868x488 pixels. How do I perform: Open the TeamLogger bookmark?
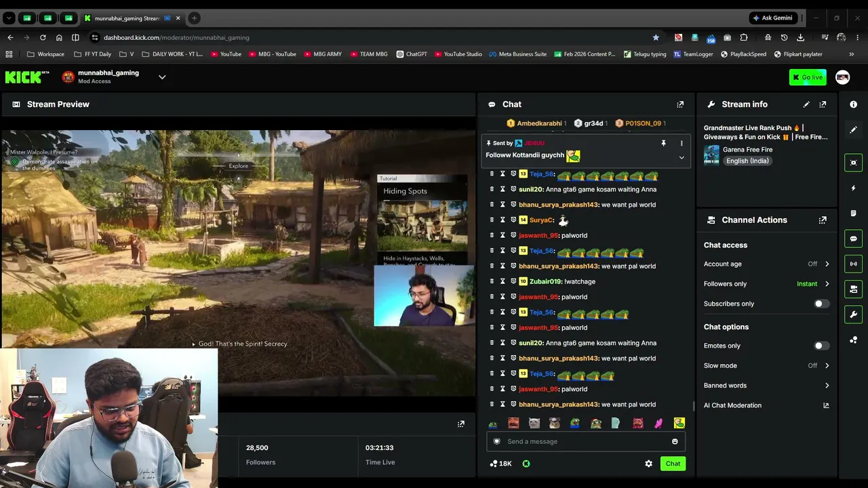point(693,54)
